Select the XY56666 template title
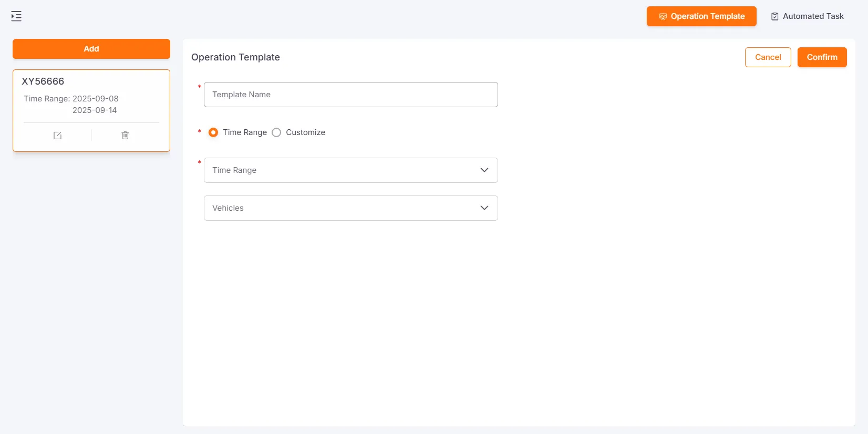 point(43,81)
